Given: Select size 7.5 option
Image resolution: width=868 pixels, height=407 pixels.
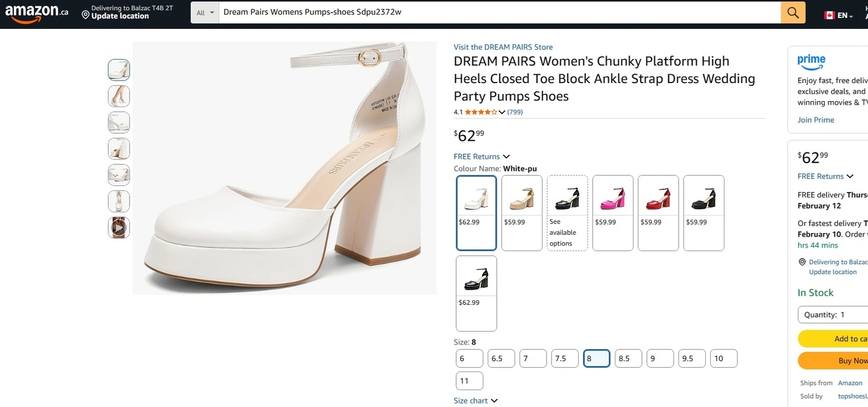Looking at the screenshot, I should pyautogui.click(x=564, y=358).
